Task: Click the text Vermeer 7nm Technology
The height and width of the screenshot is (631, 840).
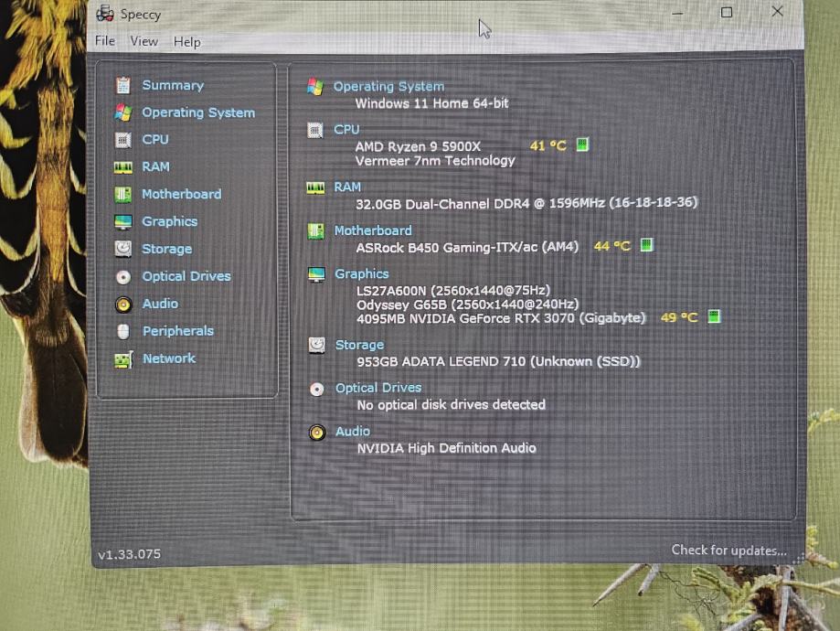Action: tap(435, 161)
